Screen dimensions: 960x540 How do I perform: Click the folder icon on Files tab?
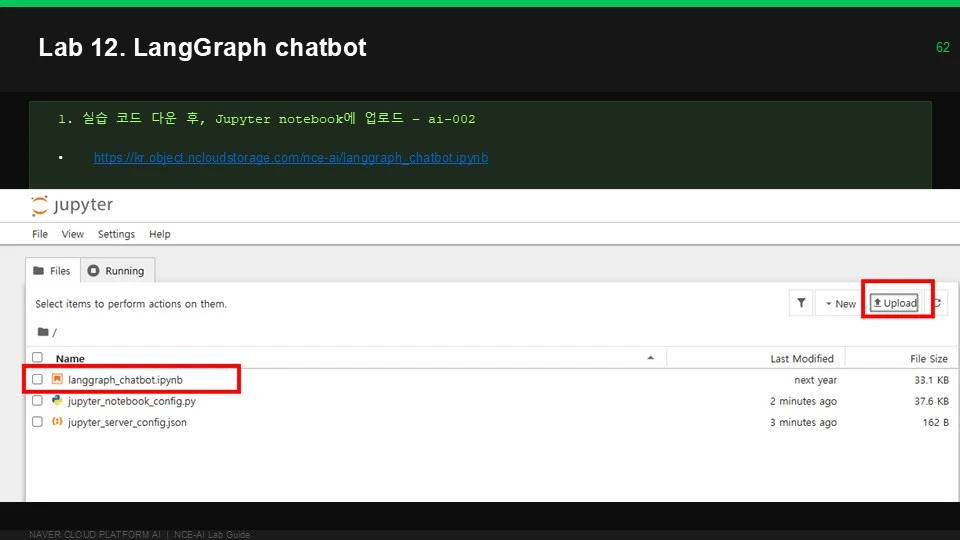[39, 271]
